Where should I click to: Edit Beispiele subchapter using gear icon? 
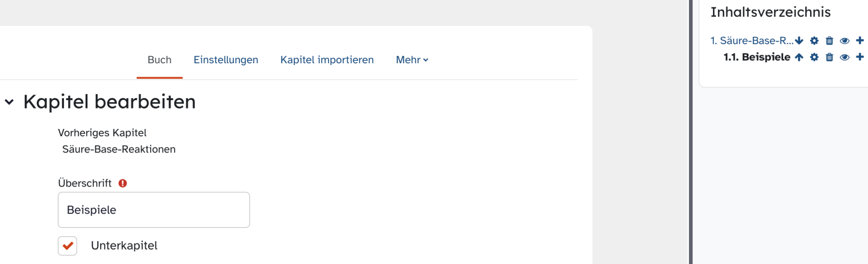[x=814, y=57]
